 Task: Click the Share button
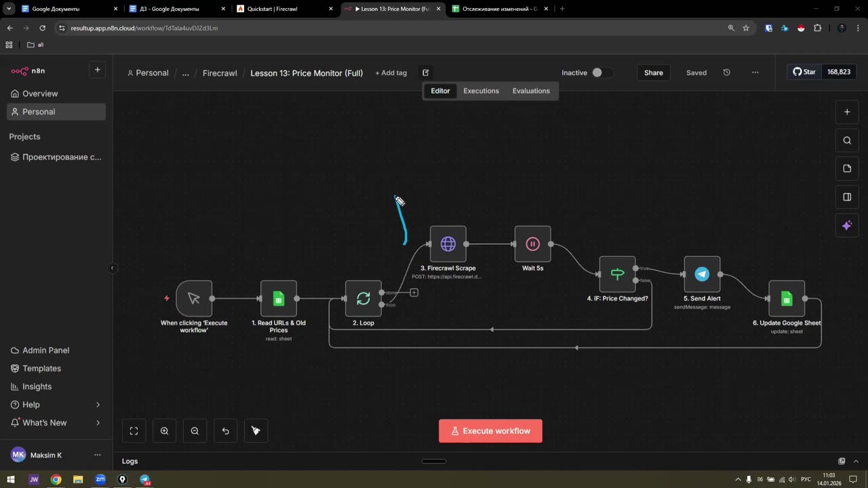654,73
